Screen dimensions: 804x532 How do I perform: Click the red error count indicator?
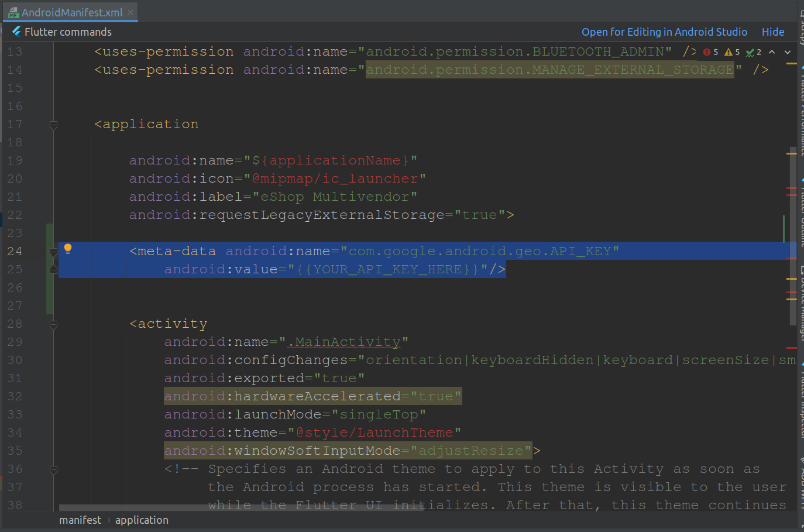(x=710, y=52)
